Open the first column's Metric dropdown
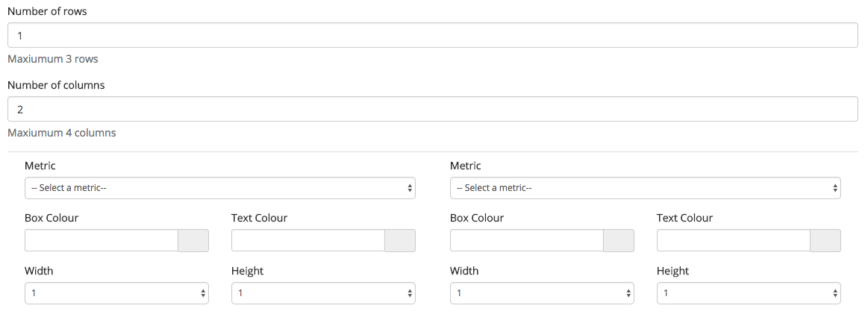Image resolution: width=868 pixels, height=326 pixels. point(219,188)
